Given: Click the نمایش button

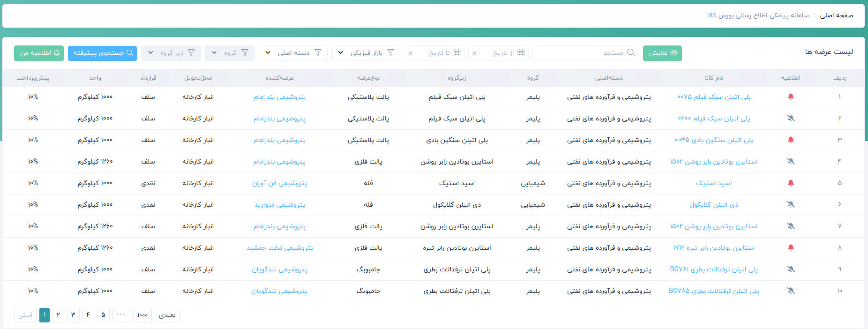Looking at the screenshot, I should pyautogui.click(x=662, y=53).
